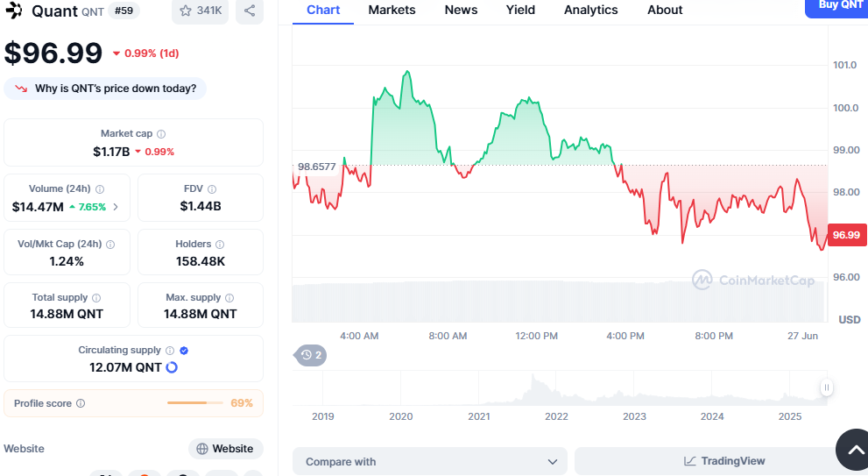Switch to the About tab
The image size is (868, 476).
(665, 10)
